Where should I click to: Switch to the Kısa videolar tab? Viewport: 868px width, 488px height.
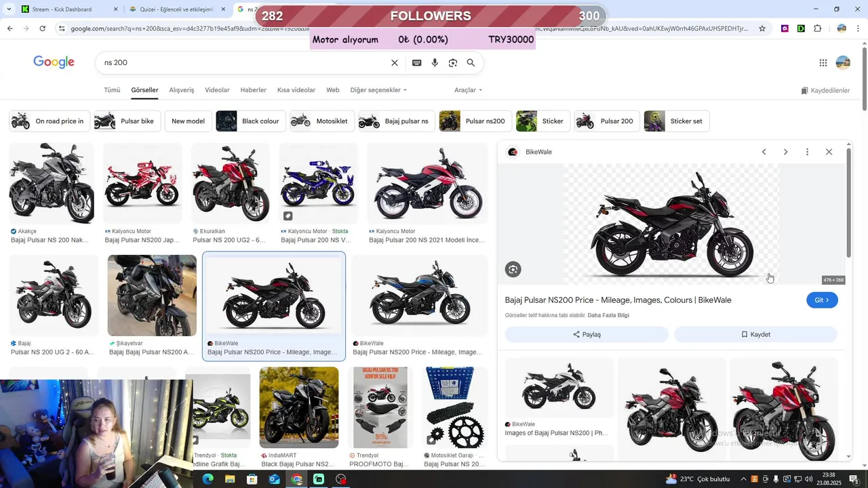296,90
